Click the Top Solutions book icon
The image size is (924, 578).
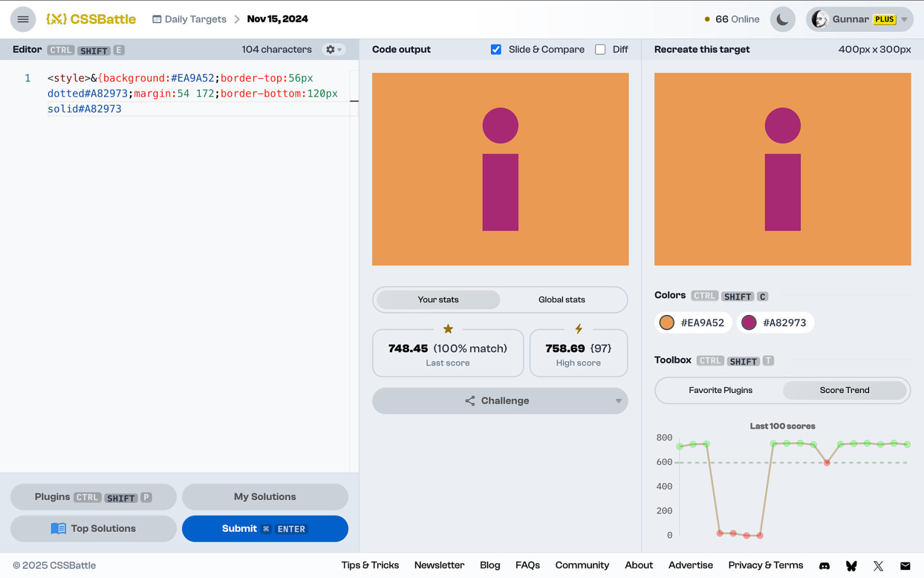[58, 529]
